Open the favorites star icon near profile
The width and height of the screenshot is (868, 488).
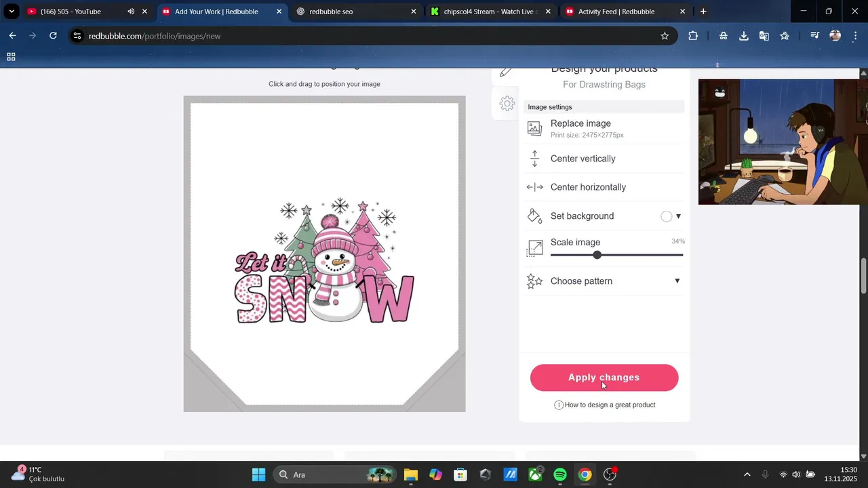785,36
